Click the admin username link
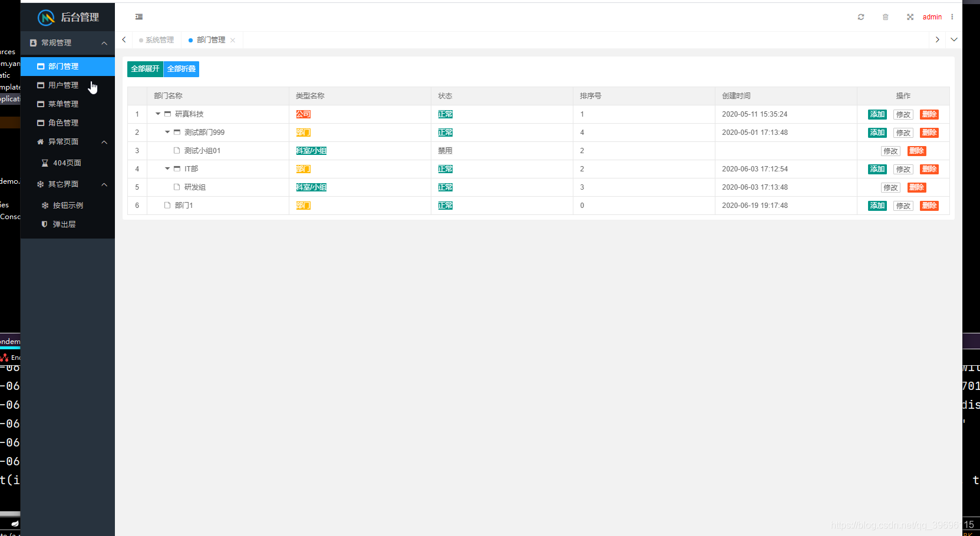This screenshot has width=980, height=536. pyautogui.click(x=932, y=17)
